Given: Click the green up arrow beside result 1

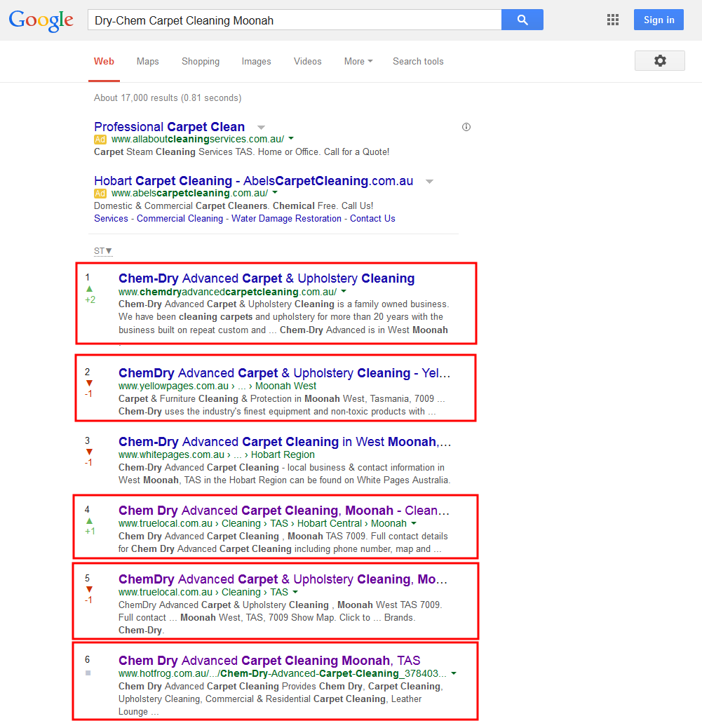Looking at the screenshot, I should [x=90, y=289].
